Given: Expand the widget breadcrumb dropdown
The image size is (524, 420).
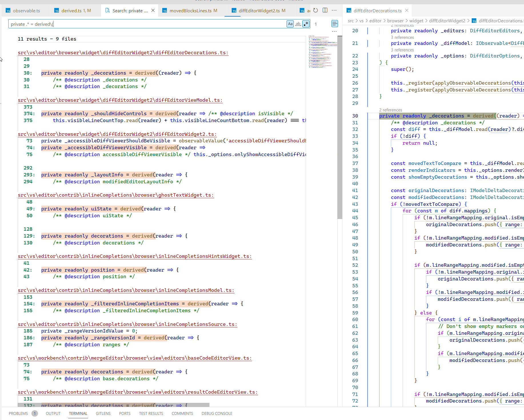Looking at the screenshot, I should pyautogui.click(x=416, y=21).
